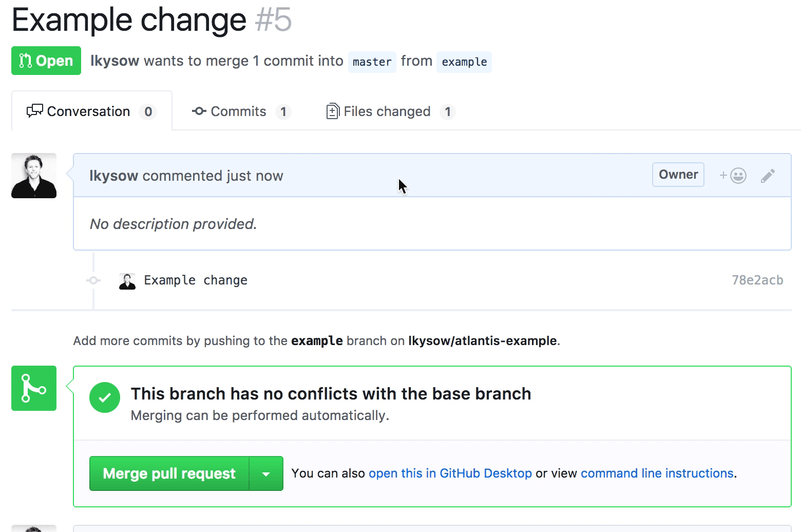Click the green merge branch icon

click(34, 388)
